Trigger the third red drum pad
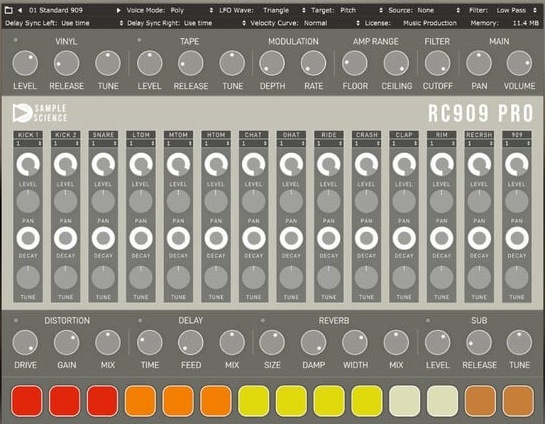This screenshot has width=545, height=424. click(x=103, y=401)
